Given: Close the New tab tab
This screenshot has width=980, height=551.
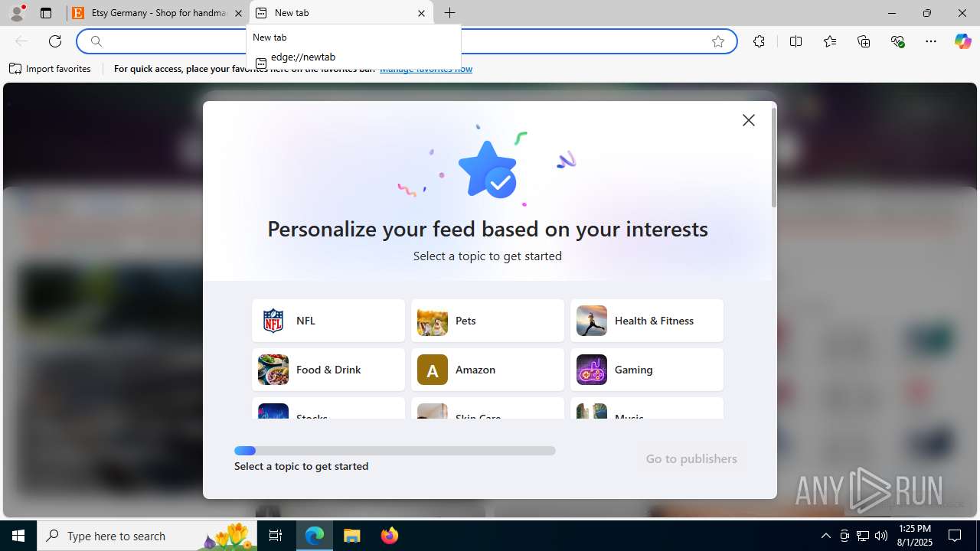Looking at the screenshot, I should click(421, 13).
